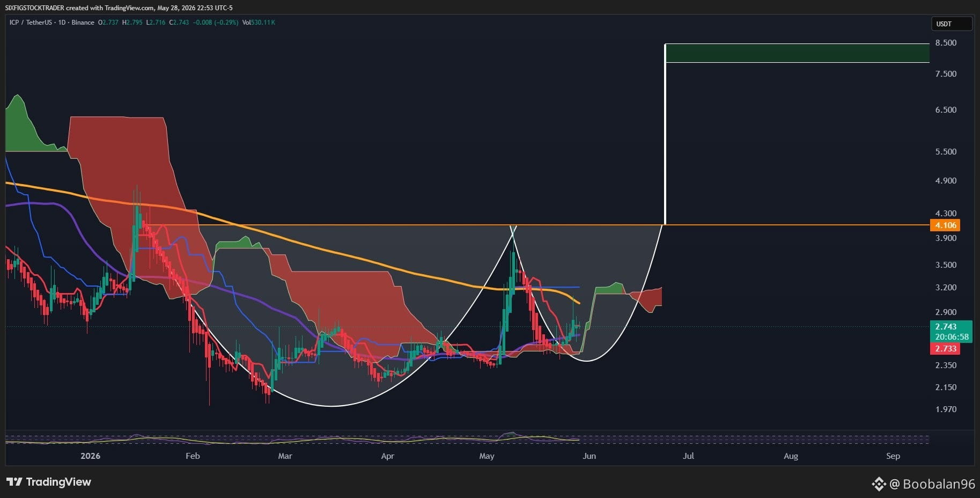This screenshot has width=980, height=498.
Task: Click the orange 4.106 price label
Action: pyautogui.click(x=945, y=225)
